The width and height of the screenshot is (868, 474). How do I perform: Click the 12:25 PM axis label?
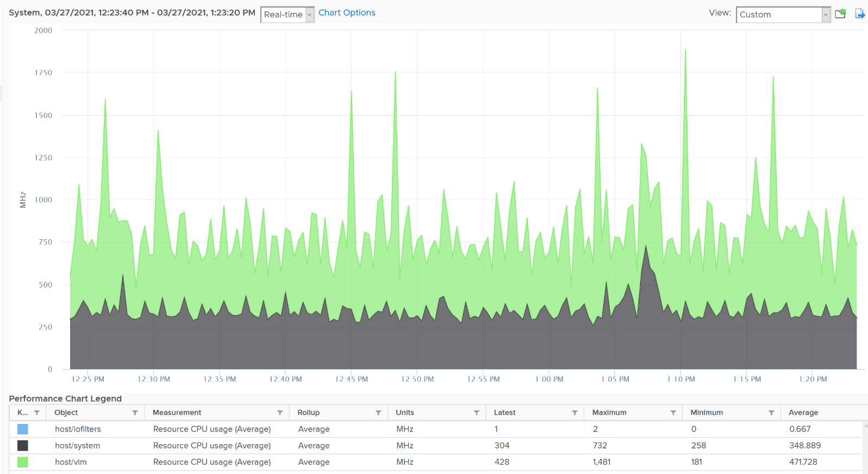pyautogui.click(x=88, y=379)
